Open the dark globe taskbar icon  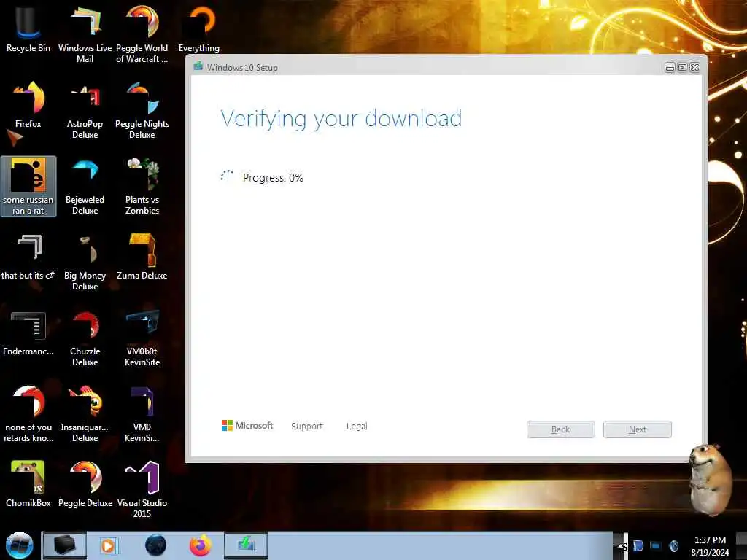pos(156,545)
